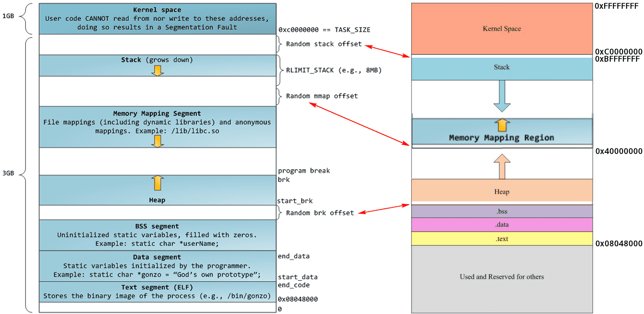Click the '3GB' size label
Screen dimensions: 644x314
(8, 173)
